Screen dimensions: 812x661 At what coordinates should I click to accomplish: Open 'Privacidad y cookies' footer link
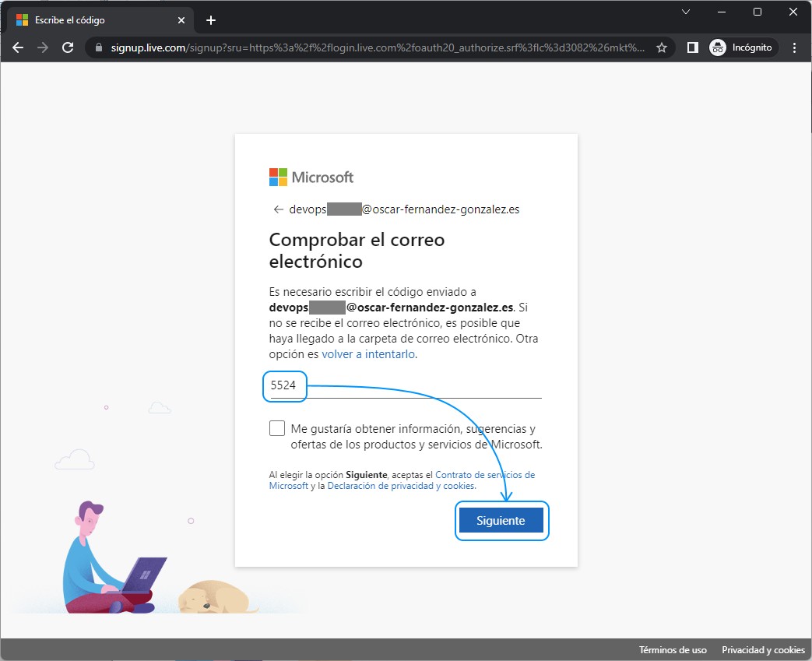(x=763, y=650)
